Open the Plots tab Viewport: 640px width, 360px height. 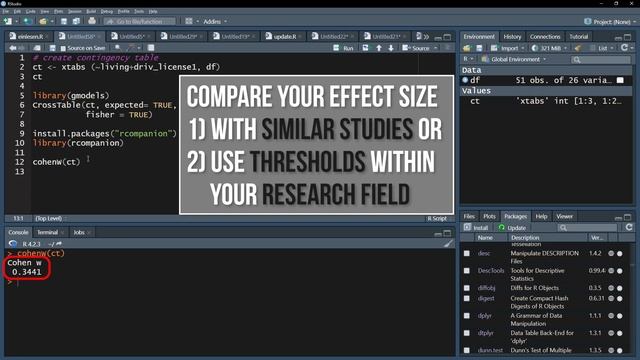(489, 216)
